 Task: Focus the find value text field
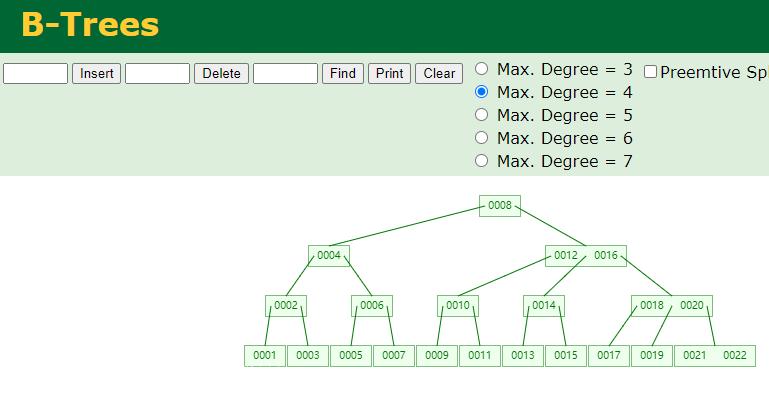tap(285, 74)
